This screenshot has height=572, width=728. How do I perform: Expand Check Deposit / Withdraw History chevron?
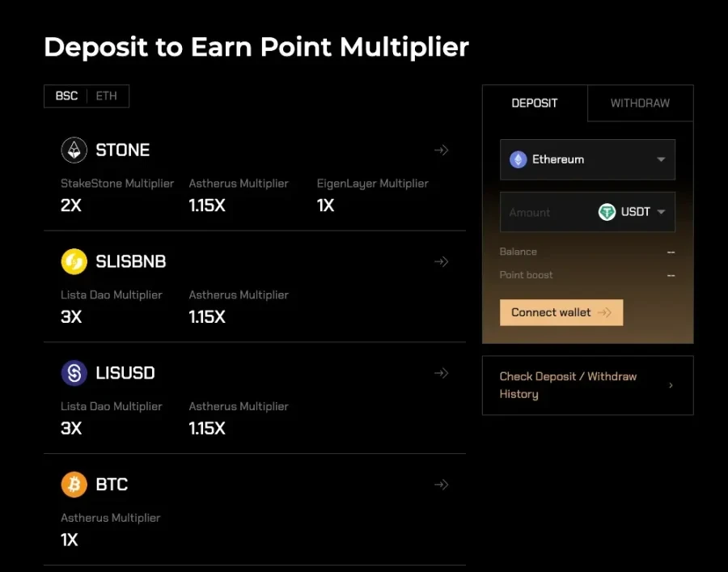[x=671, y=385]
